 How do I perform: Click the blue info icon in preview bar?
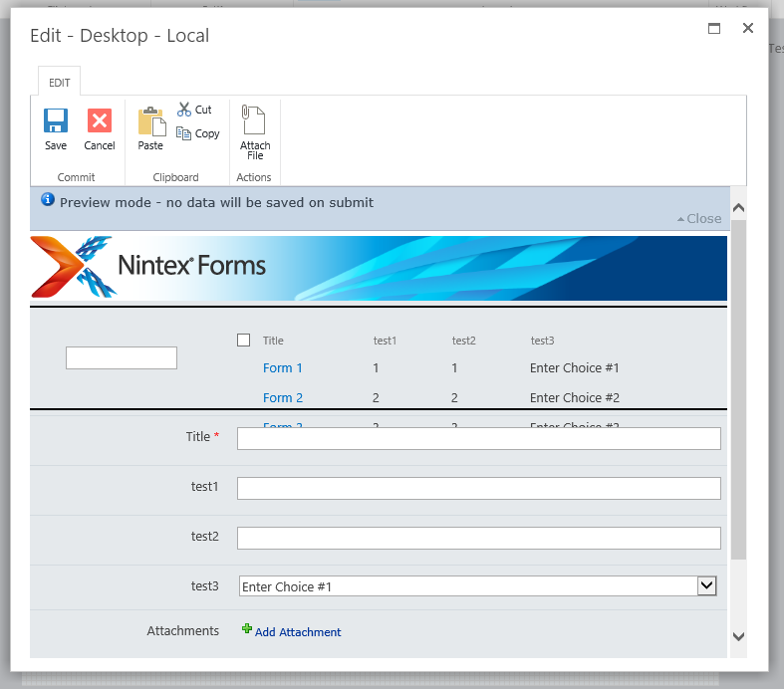[x=48, y=199]
